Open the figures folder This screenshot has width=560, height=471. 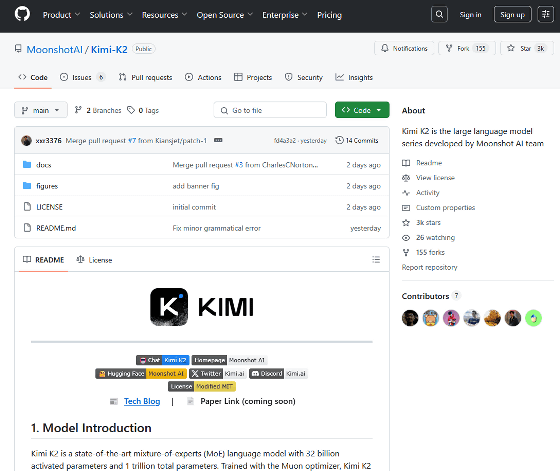(x=47, y=186)
